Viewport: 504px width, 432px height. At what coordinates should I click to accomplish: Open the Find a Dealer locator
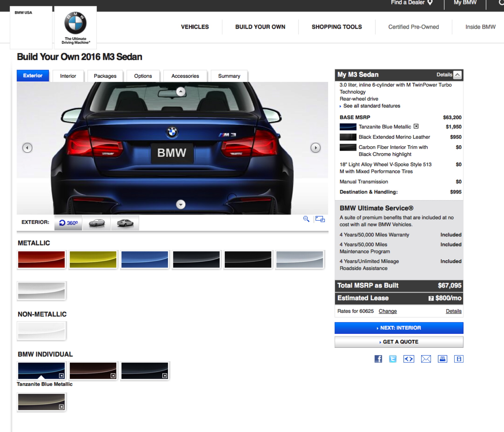point(411,3)
